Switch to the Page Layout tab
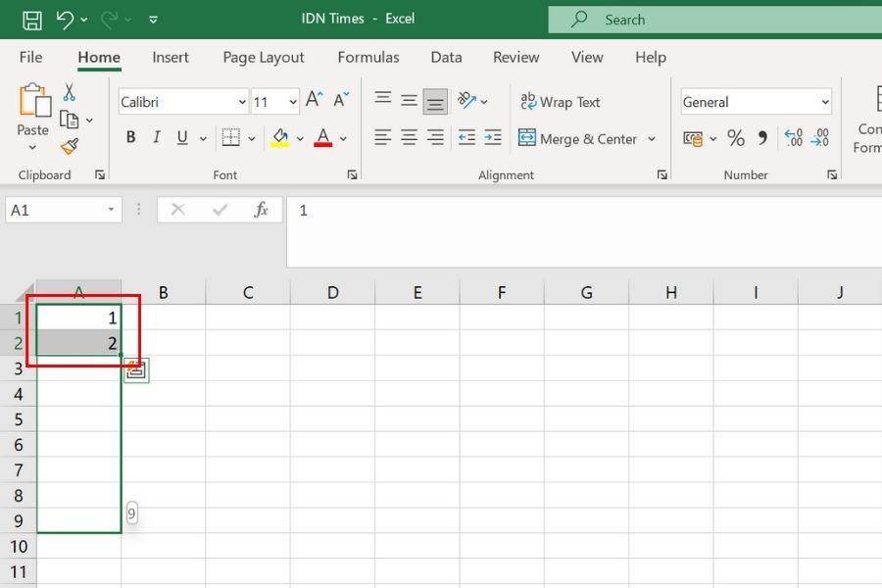This screenshot has height=588, width=882. (264, 58)
